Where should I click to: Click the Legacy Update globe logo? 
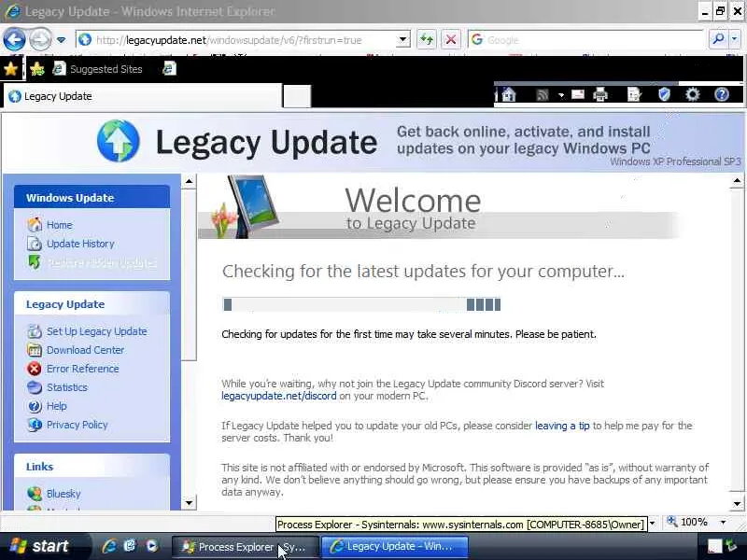point(119,141)
